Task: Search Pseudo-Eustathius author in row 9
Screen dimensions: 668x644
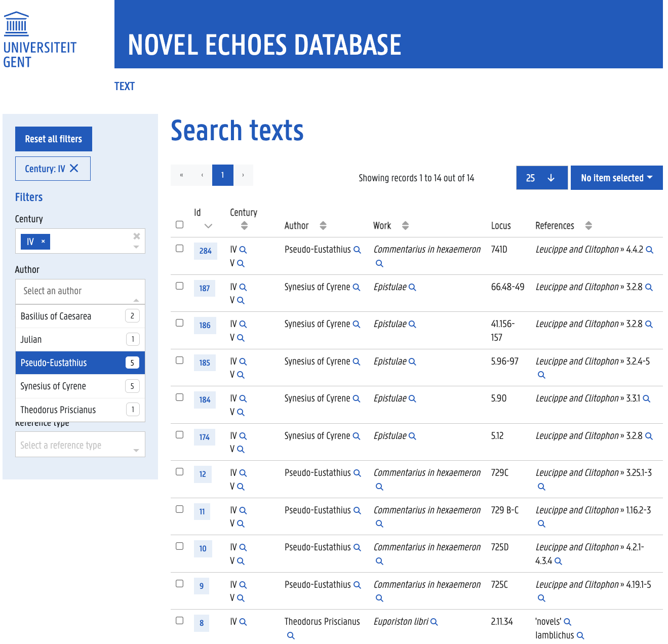Action: click(x=357, y=585)
